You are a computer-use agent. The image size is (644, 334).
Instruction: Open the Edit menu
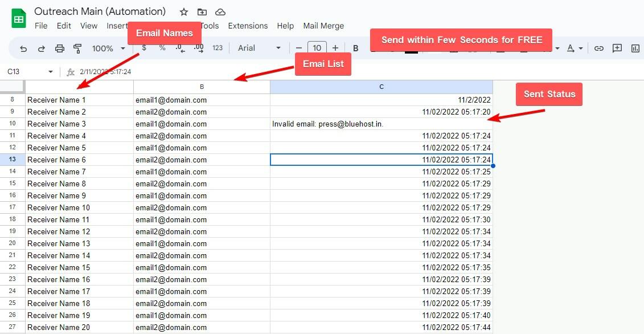(64, 26)
